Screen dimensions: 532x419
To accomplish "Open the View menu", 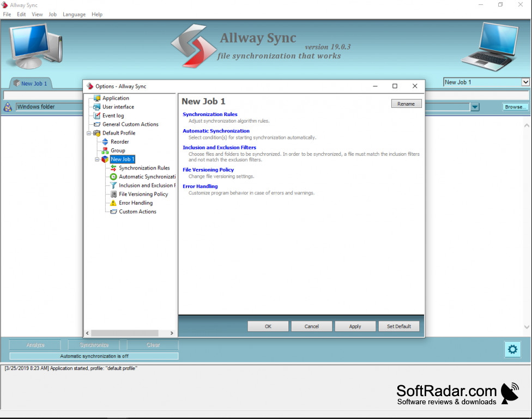I will 37,14.
